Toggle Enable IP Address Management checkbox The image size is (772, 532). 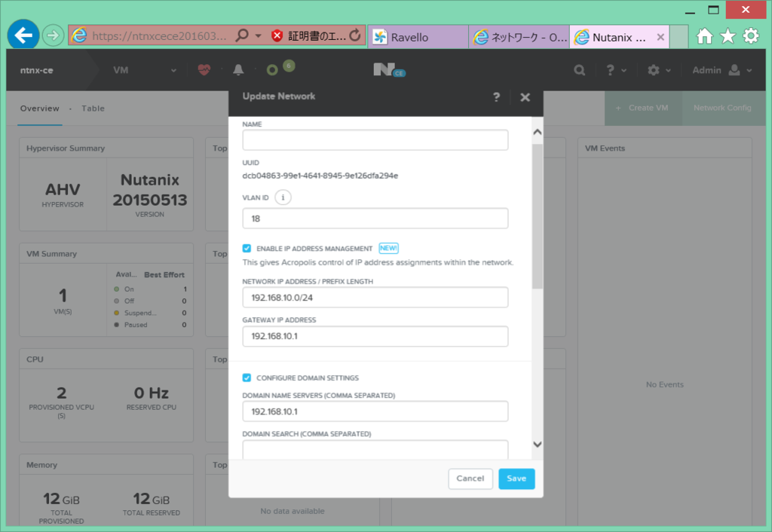(x=247, y=248)
